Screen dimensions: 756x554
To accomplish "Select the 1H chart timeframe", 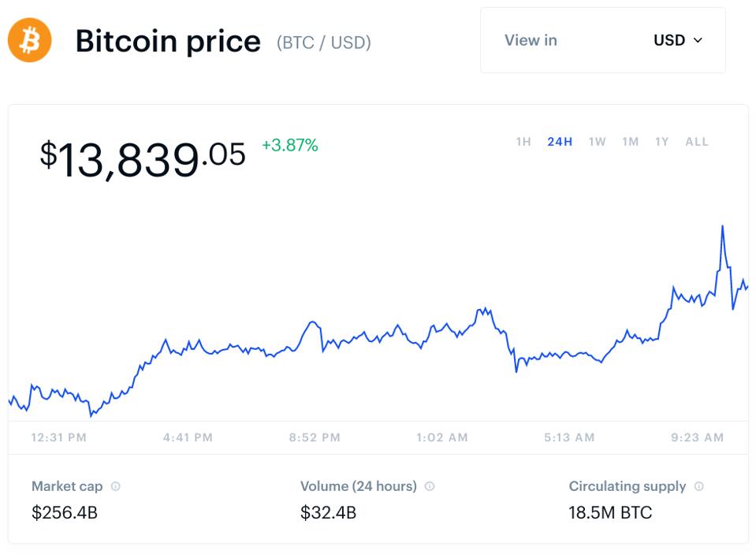I will point(524,142).
